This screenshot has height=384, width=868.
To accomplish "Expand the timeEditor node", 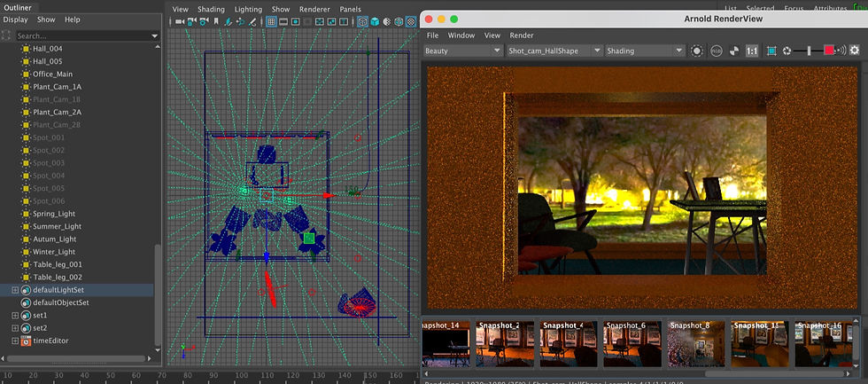I will click(x=15, y=341).
